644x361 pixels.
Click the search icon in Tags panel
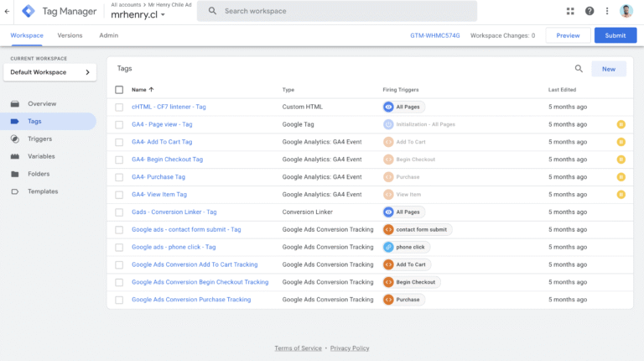click(579, 69)
